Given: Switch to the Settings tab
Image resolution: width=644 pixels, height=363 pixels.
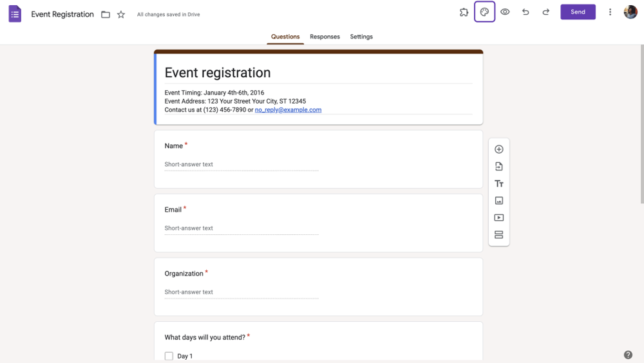Looking at the screenshot, I should 361,37.
